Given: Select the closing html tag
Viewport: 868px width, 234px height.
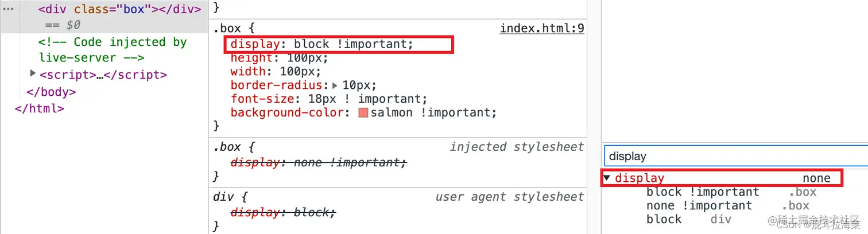Looking at the screenshot, I should click(x=40, y=108).
